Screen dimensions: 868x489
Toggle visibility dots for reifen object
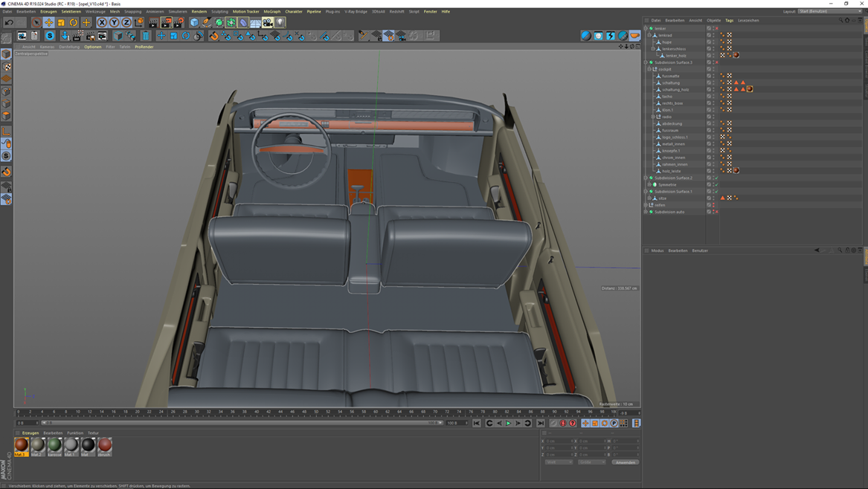point(713,205)
